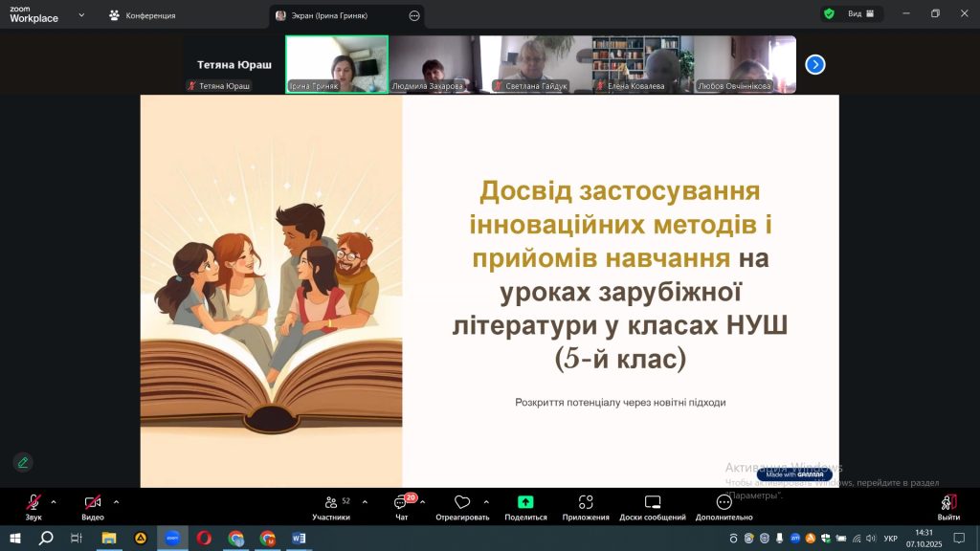This screenshot has height=551, width=980.
Task: Turn on camera with the Видео icon
Action: [x=93, y=502]
